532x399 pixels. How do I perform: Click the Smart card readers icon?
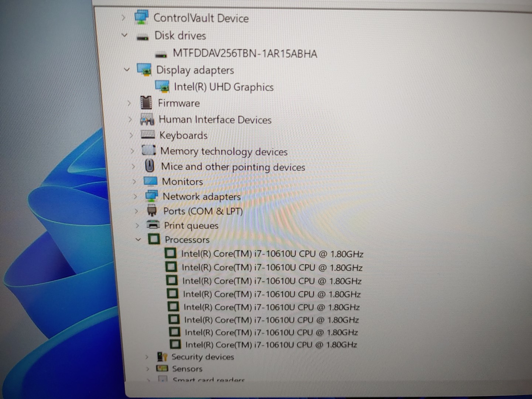tap(163, 379)
